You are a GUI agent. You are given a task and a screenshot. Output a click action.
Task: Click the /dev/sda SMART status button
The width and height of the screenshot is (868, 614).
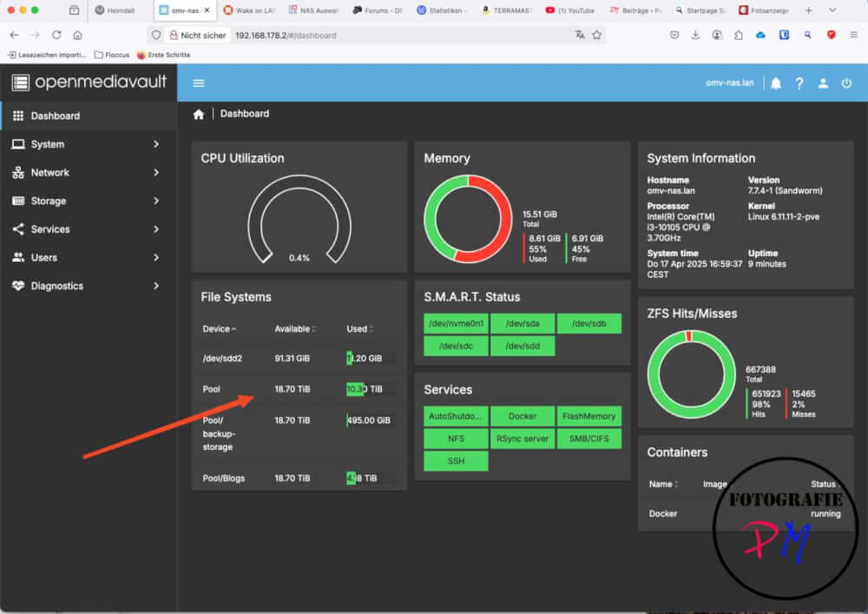click(522, 323)
